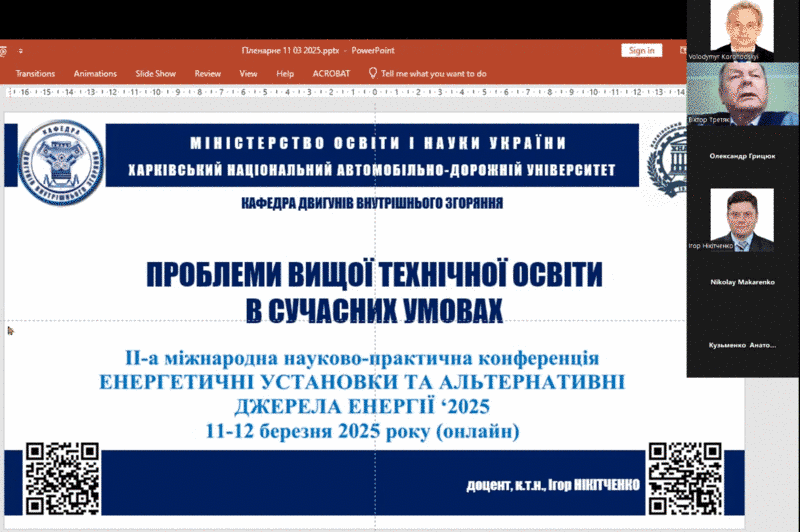
Task: Click the university emblem at slide's right
Action: (x=667, y=159)
